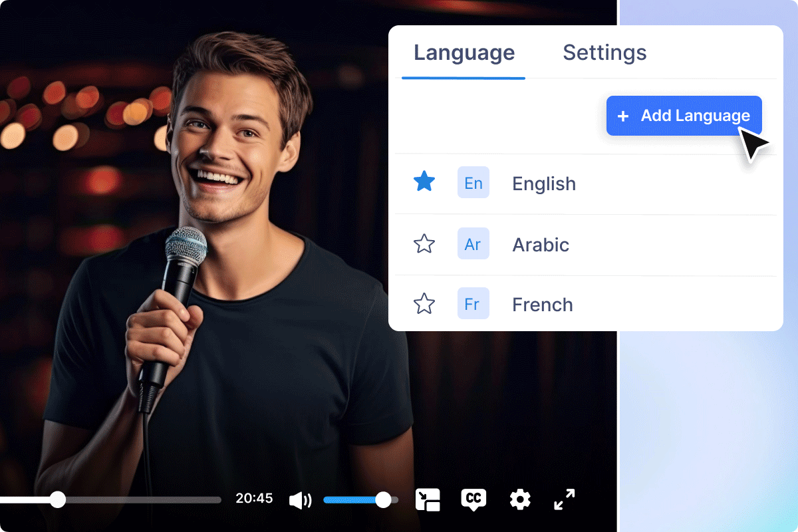
Task: Mute the video with the speaker icon
Action: point(300,499)
